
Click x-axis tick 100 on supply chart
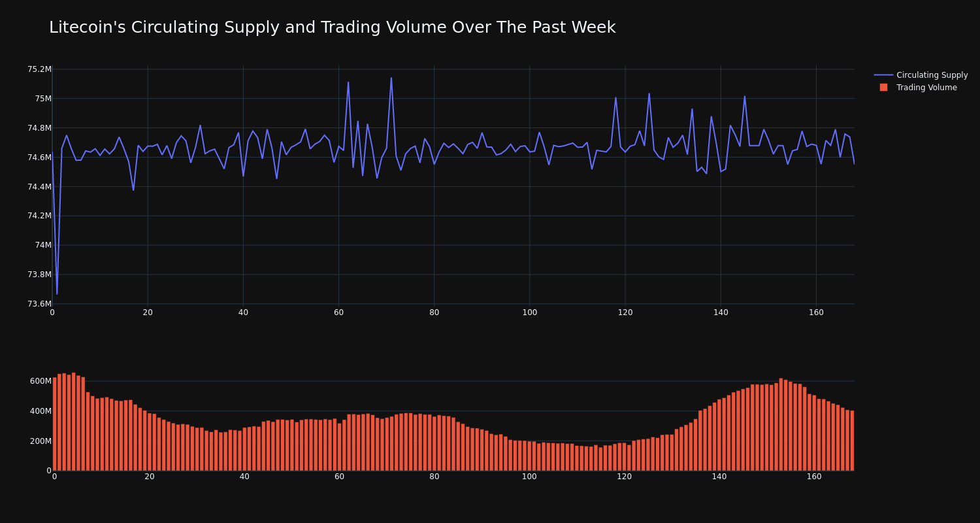(x=529, y=312)
